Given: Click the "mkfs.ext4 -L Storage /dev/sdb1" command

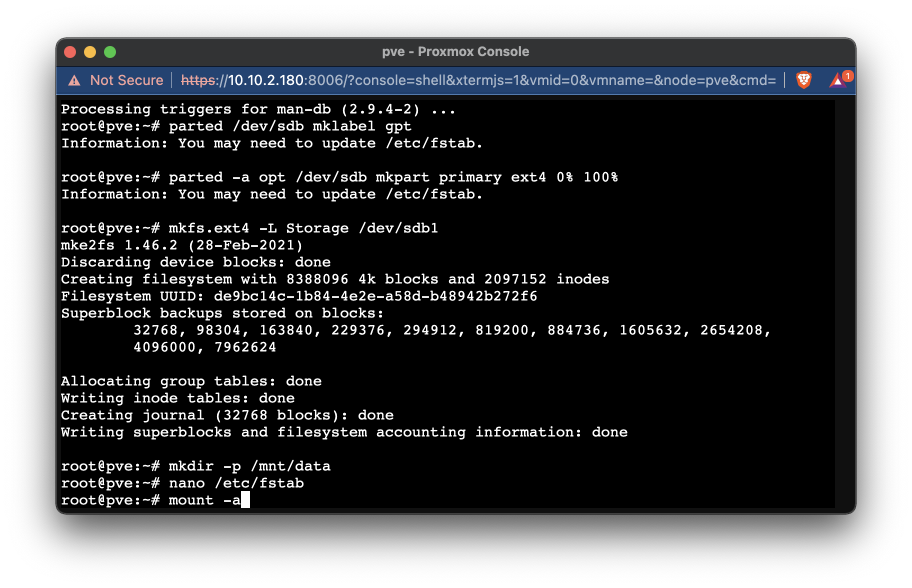Looking at the screenshot, I should [x=302, y=228].
